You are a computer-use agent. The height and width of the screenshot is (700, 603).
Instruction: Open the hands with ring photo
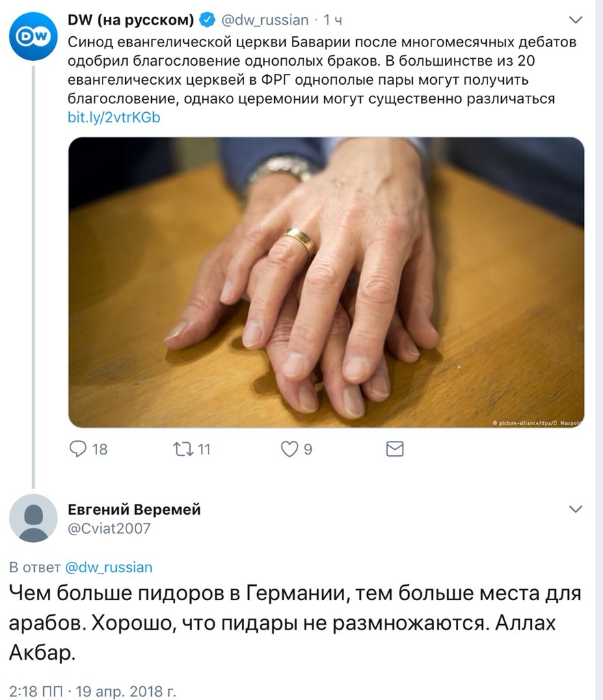tap(326, 282)
